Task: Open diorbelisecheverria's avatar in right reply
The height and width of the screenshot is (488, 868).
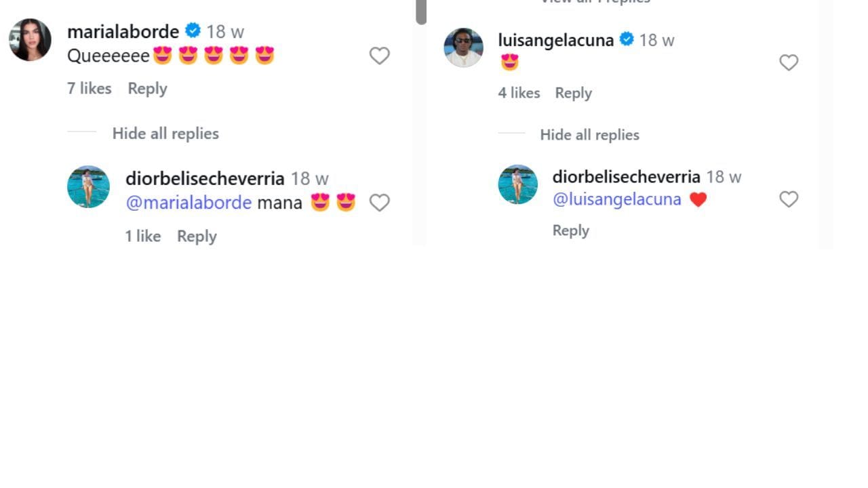Action: click(517, 184)
